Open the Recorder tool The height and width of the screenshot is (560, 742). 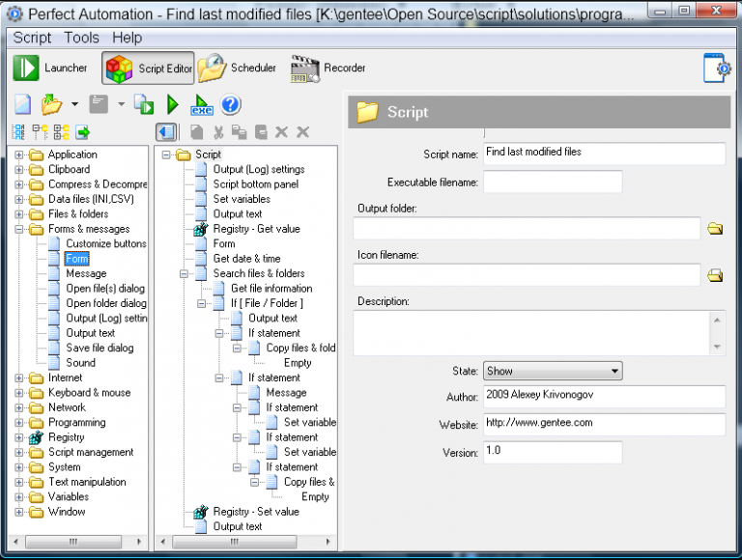[329, 69]
